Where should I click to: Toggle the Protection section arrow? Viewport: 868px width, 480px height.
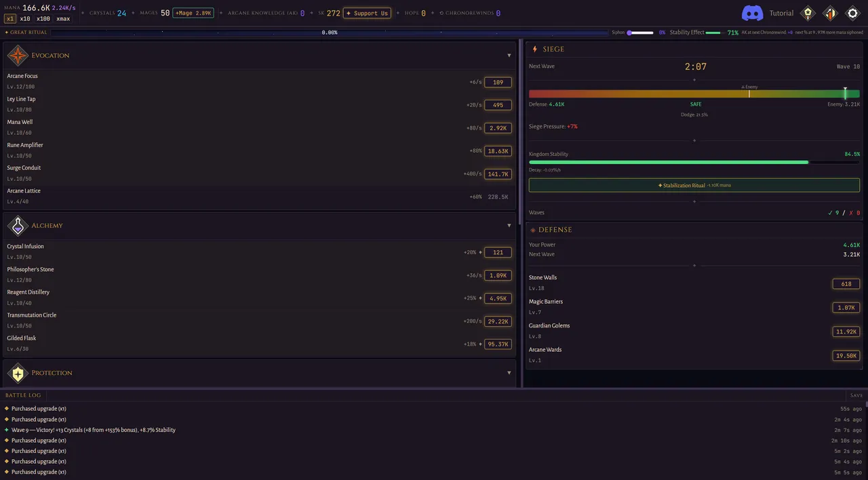coord(509,373)
